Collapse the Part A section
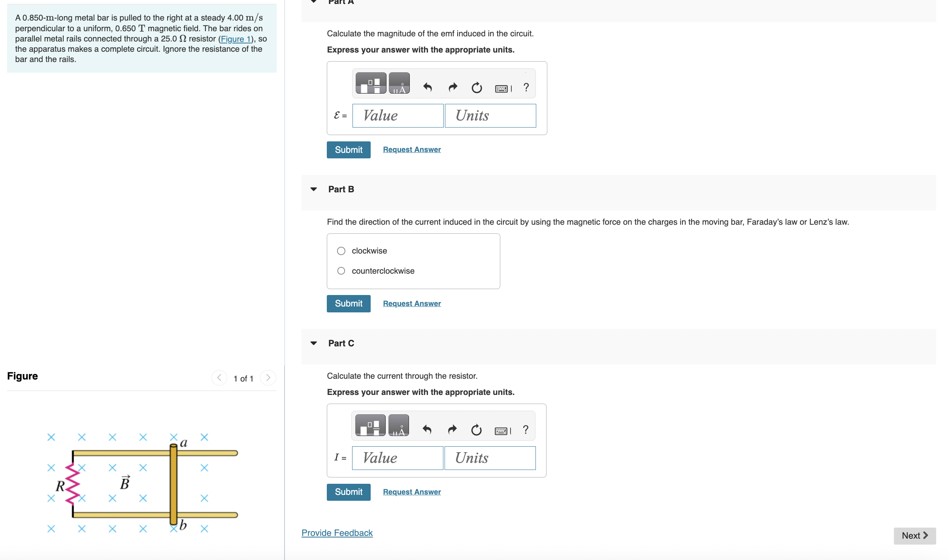Viewport: 950px width, 560px height. pos(314,2)
